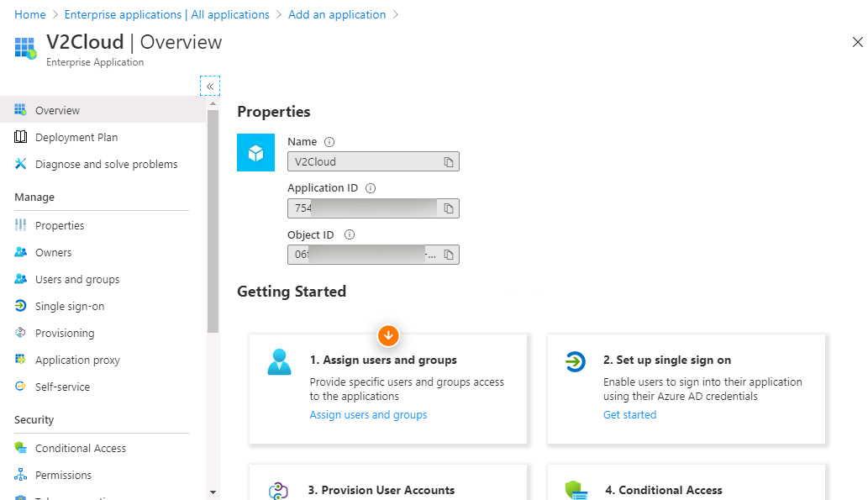Click the Overview grid icon in sidebar

(x=20, y=109)
